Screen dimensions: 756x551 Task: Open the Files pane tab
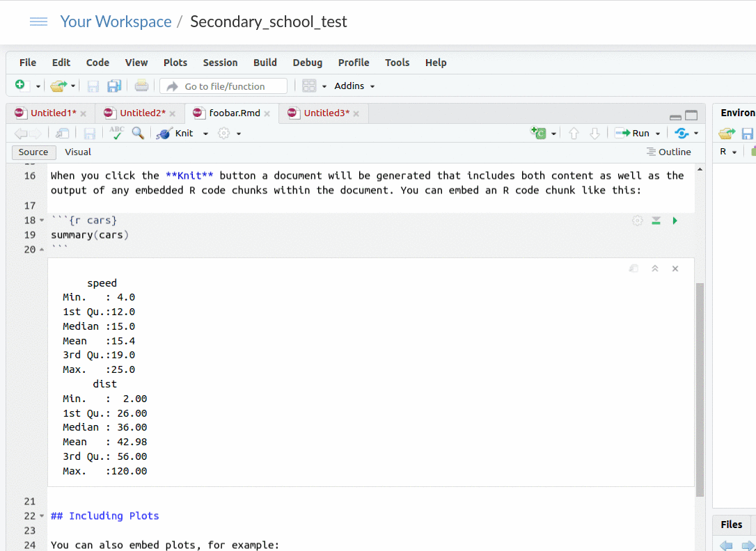732,525
